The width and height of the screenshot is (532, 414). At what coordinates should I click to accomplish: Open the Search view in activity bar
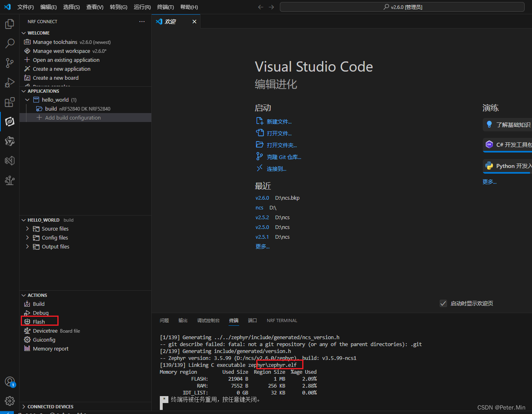point(10,44)
